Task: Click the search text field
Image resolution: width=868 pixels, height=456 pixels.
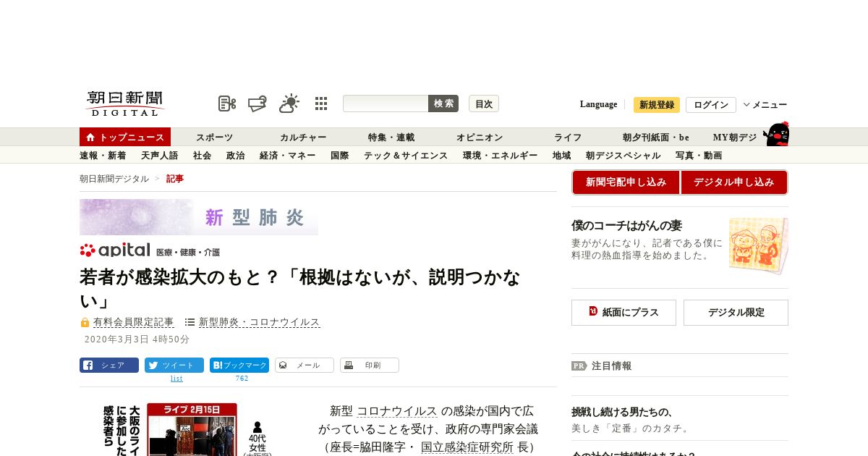Action: click(x=386, y=104)
